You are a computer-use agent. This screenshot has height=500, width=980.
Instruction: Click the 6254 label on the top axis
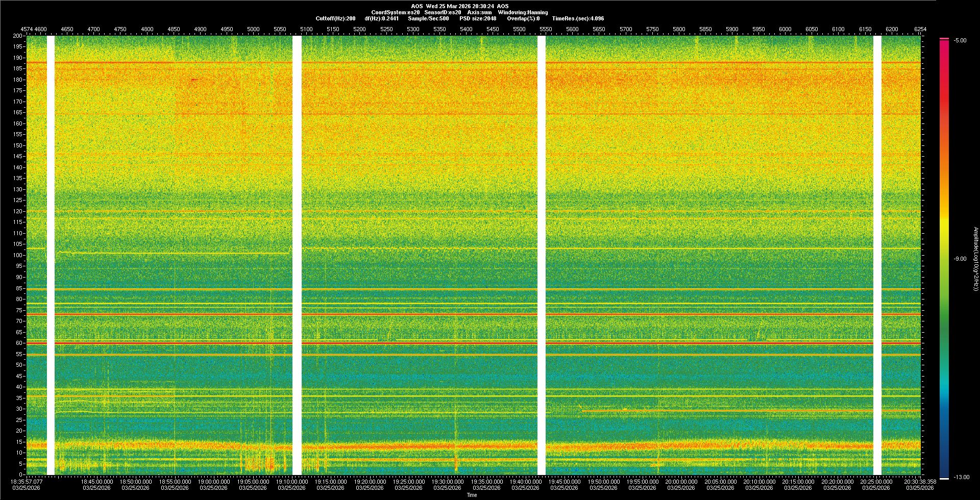pyautogui.click(x=920, y=29)
